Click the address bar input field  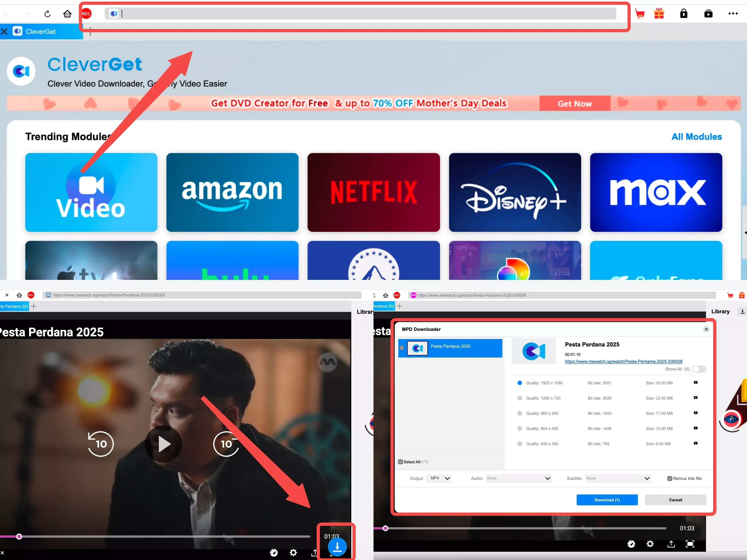click(360, 13)
